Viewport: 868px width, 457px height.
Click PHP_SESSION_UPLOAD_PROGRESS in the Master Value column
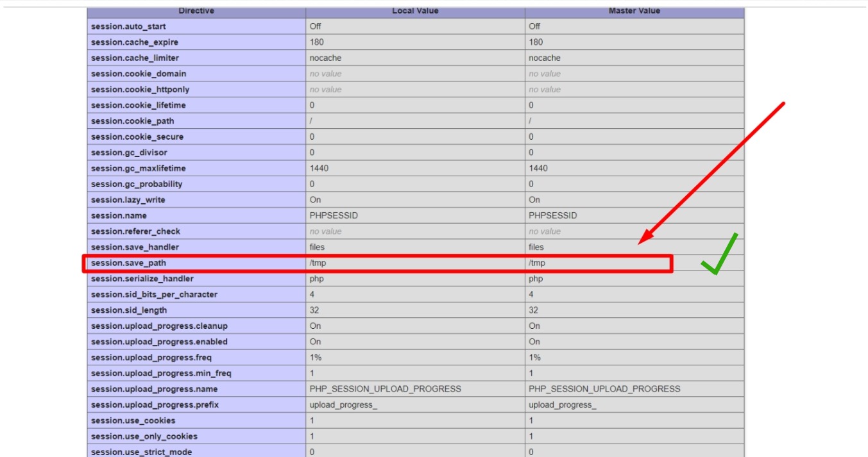tap(604, 389)
